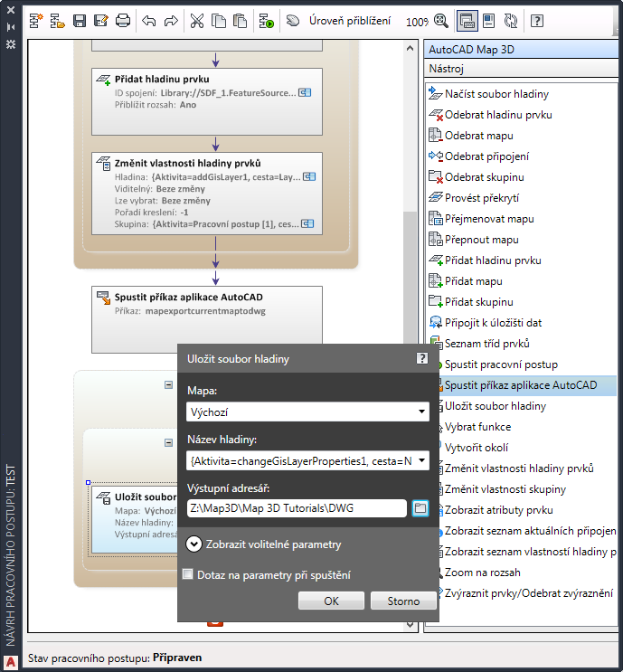
Task: Expand Zobrazit volitelné parametry
Action: click(x=194, y=544)
